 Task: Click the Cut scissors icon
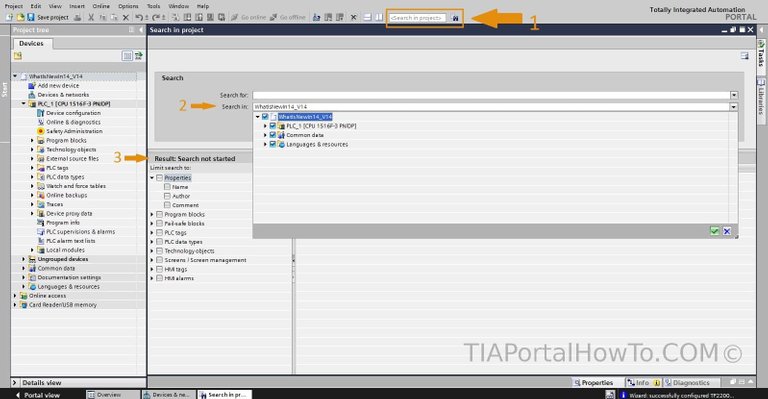[x=91, y=17]
